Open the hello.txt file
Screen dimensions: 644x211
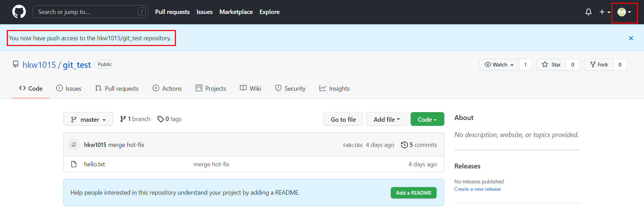click(95, 164)
